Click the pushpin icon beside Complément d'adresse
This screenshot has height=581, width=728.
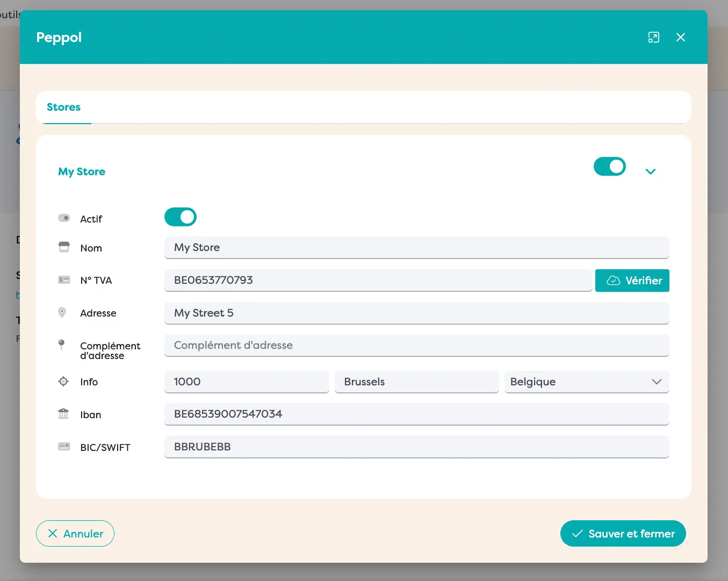coord(62,345)
